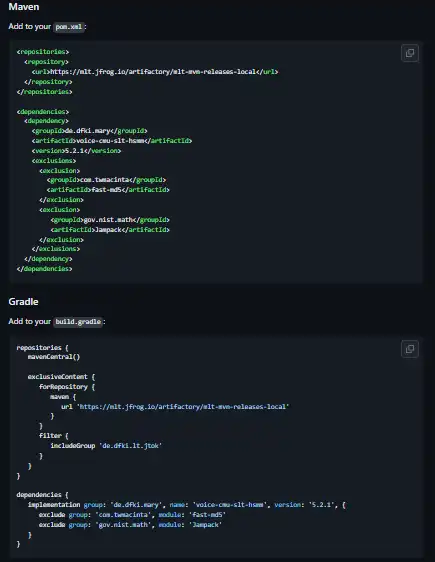Viewport: 435px width, 562px height.
Task: Click the Maven section heading
Action: click(24, 7)
